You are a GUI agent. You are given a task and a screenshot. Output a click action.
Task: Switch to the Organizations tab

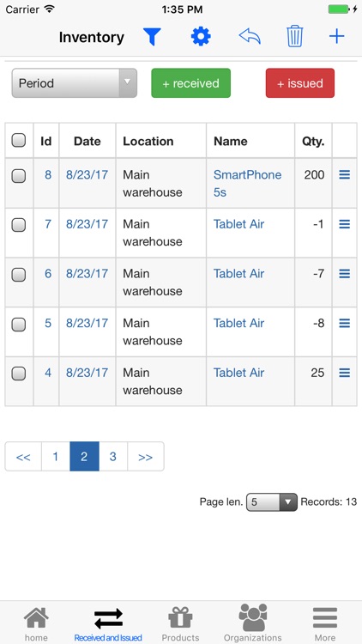point(253,623)
